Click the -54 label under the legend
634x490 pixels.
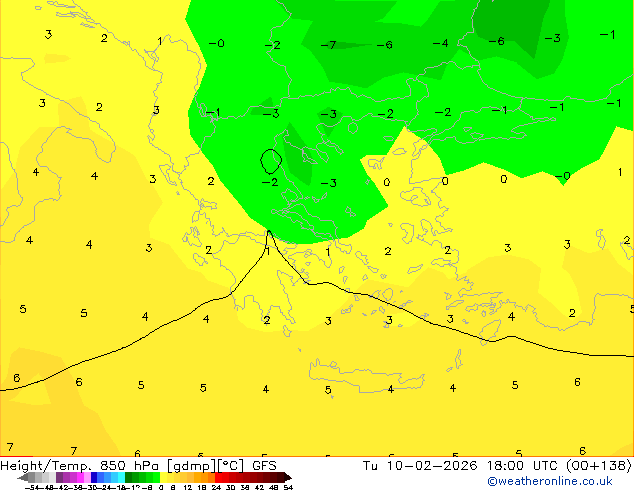pyautogui.click(x=32, y=488)
